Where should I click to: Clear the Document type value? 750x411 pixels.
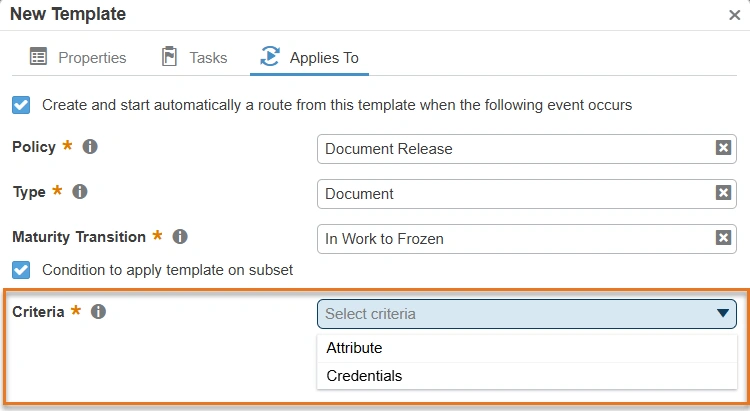click(723, 193)
